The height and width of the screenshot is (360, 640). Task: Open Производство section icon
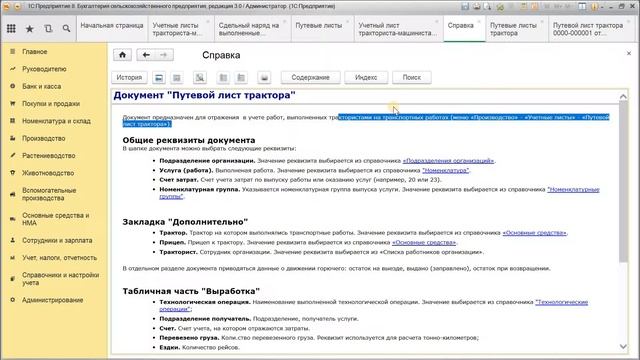pyautogui.click(x=13, y=138)
